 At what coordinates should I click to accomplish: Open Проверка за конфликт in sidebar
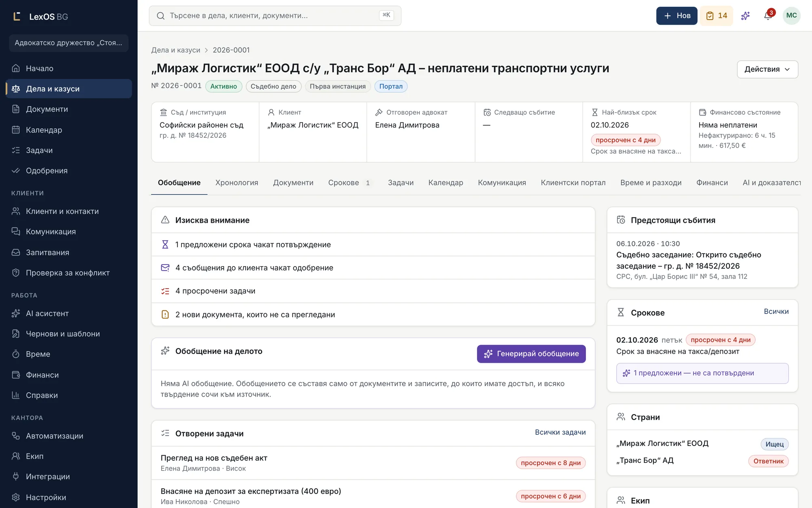click(x=69, y=273)
